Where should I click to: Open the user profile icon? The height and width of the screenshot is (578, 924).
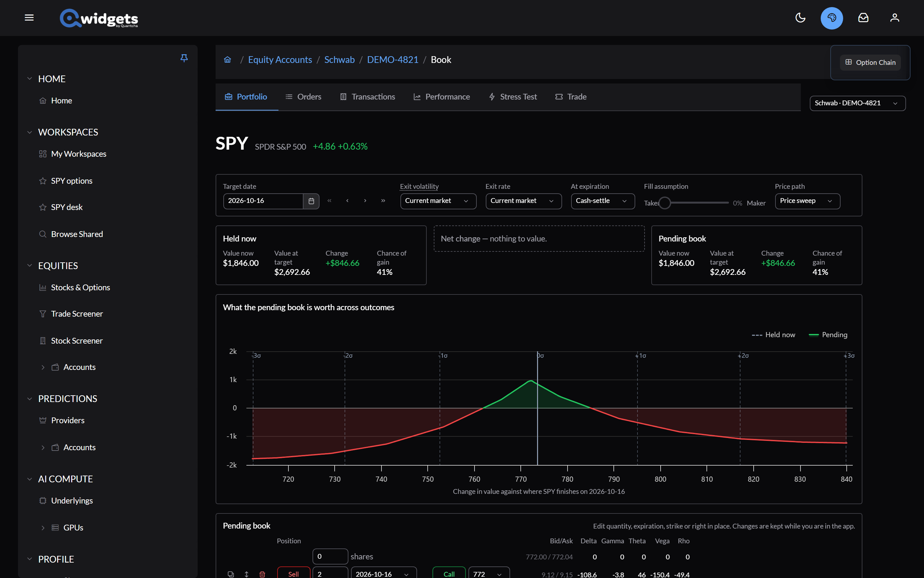pos(894,18)
